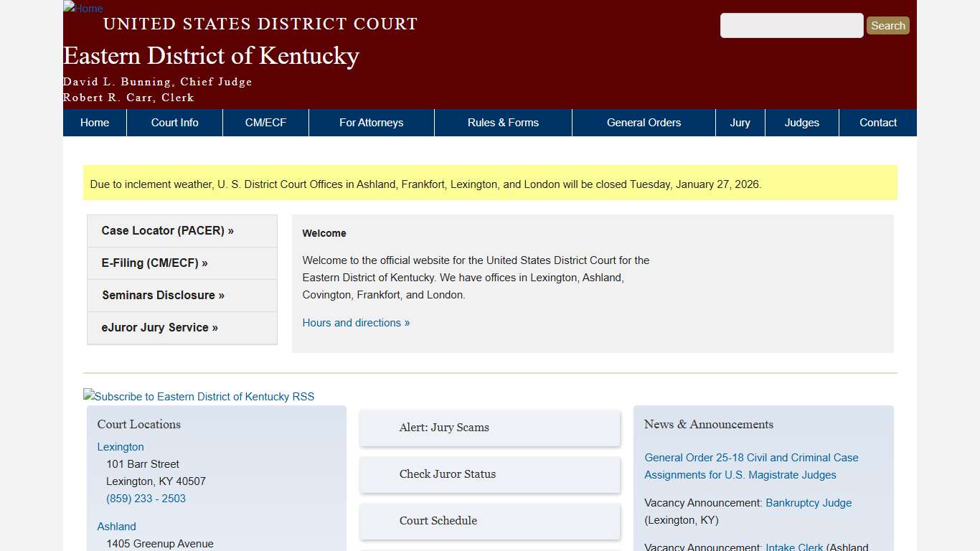
Task: Click inside the search input box
Action: (x=791, y=25)
